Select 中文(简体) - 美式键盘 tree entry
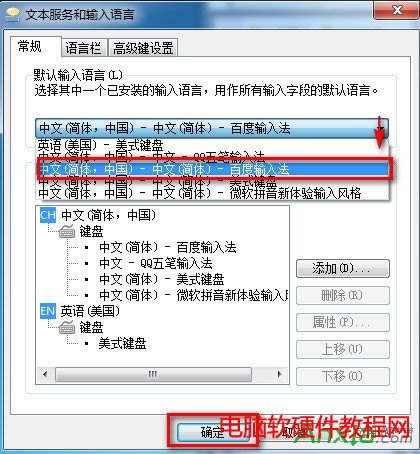 162,279
